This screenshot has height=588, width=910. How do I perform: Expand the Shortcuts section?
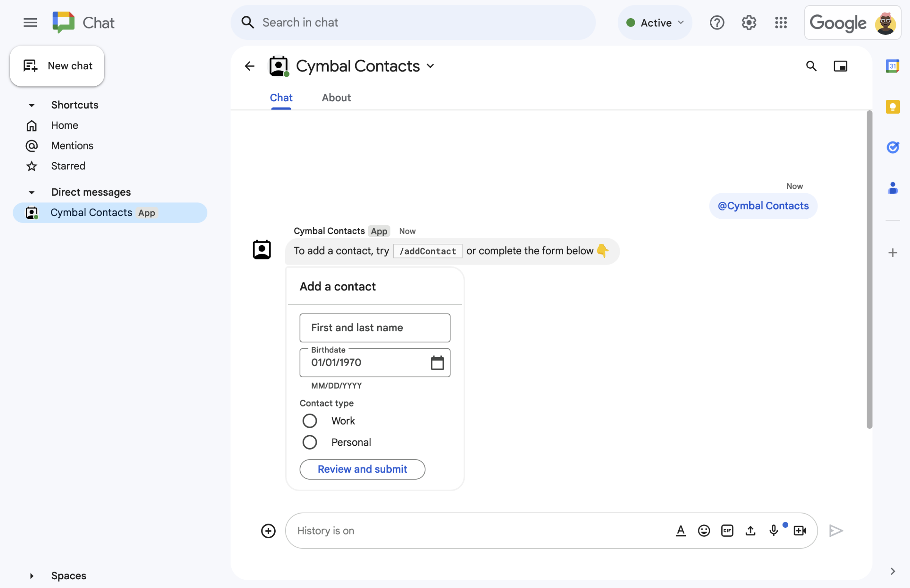[x=31, y=105]
